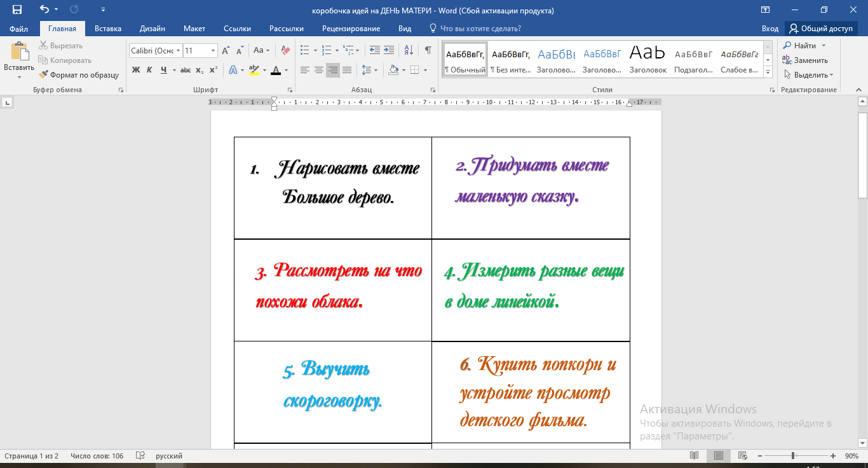Open the borders dropdown arrow
The width and height of the screenshot is (868, 468).
[x=424, y=70]
